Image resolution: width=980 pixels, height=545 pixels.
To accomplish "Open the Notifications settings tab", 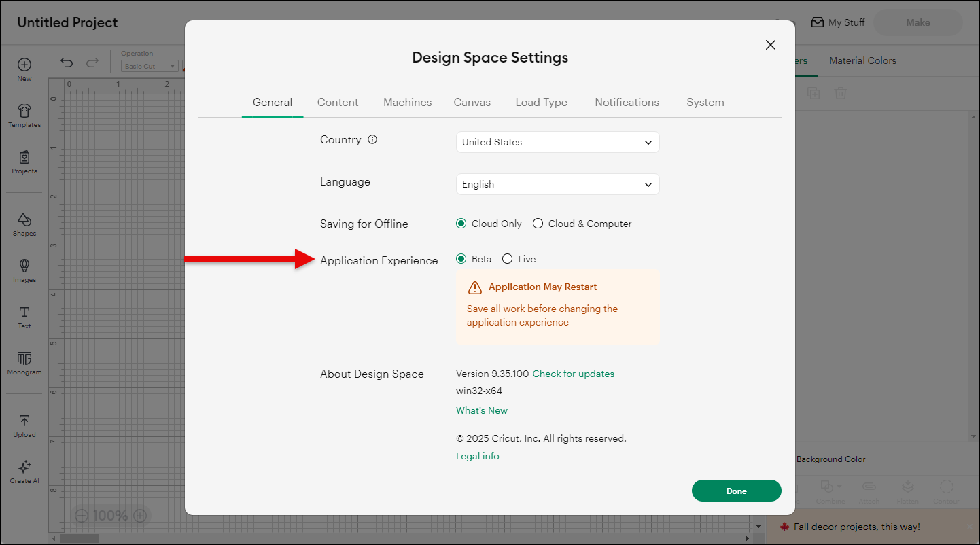I will click(627, 102).
